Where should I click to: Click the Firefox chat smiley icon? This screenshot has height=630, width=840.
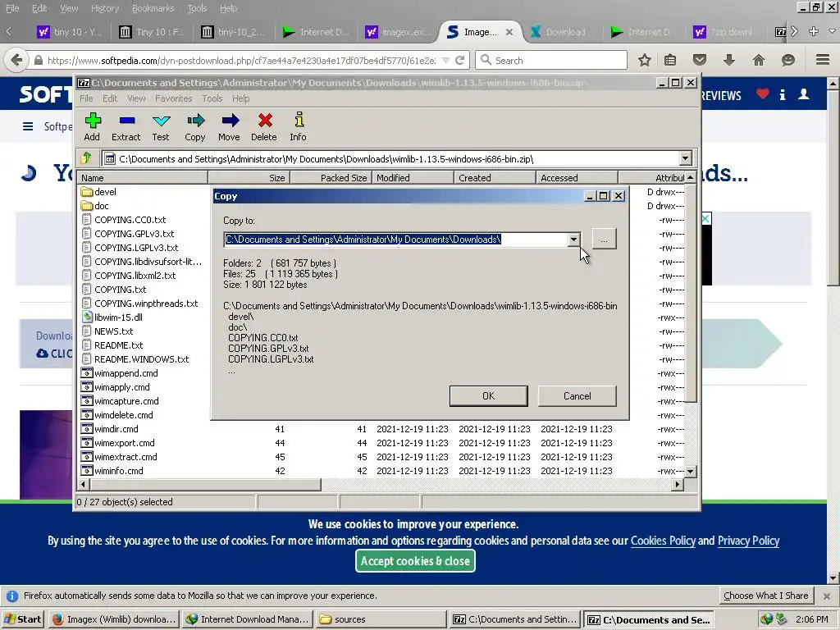[788, 60]
